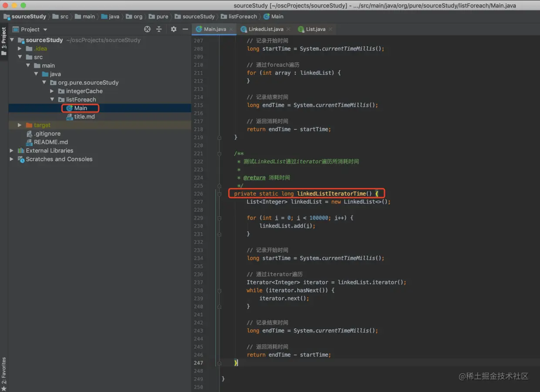Click Main class in the breadcrumb bar
Viewport: 540px width, 392px height.
273,17
